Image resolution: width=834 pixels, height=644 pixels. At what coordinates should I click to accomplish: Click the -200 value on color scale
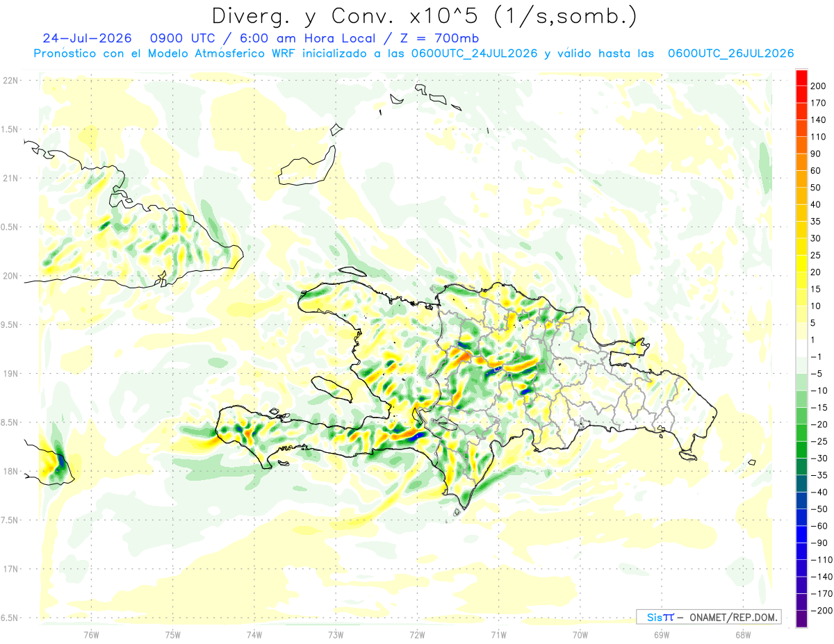point(820,611)
